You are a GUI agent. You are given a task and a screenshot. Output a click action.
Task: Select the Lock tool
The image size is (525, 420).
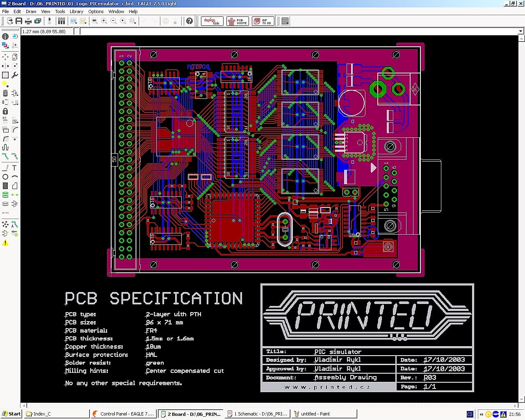(x=5, y=111)
